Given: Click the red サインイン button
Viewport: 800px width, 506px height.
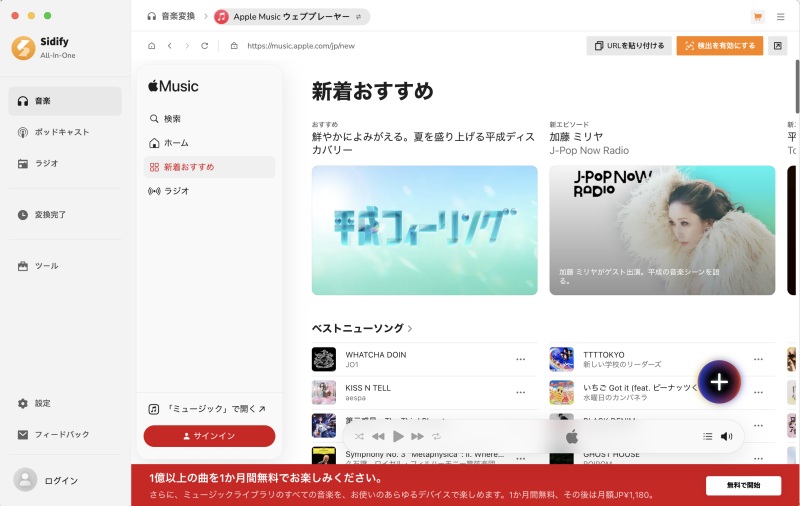Looking at the screenshot, I should click(x=209, y=436).
